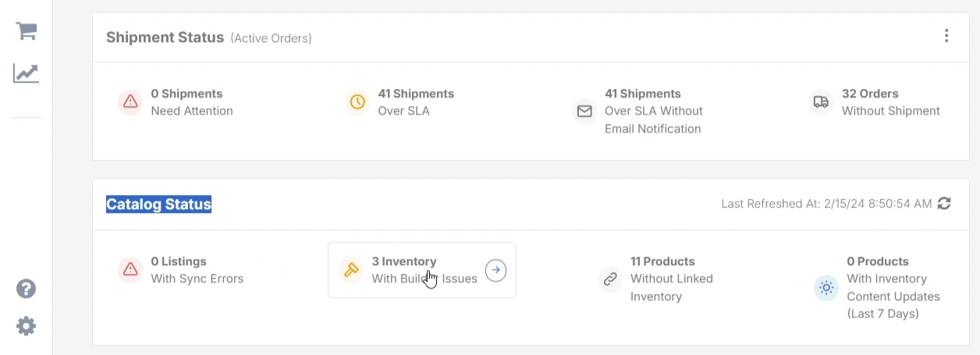Open the analytics chart sidebar icon
The height and width of the screenshot is (355, 980).
pos(26,74)
